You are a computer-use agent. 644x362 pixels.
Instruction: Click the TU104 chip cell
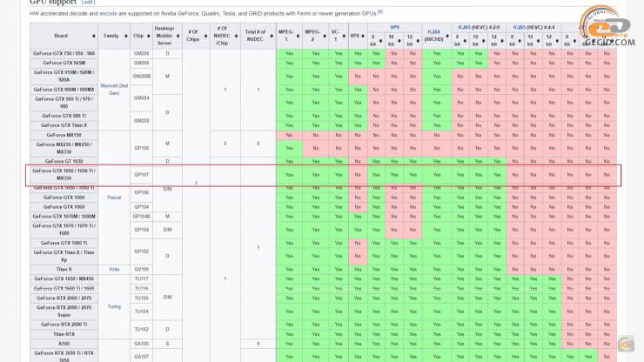tap(141, 312)
